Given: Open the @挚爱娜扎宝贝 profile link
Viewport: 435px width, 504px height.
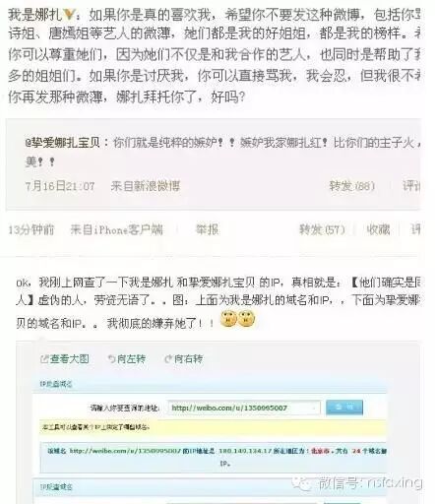Looking at the screenshot, I should point(63,143).
